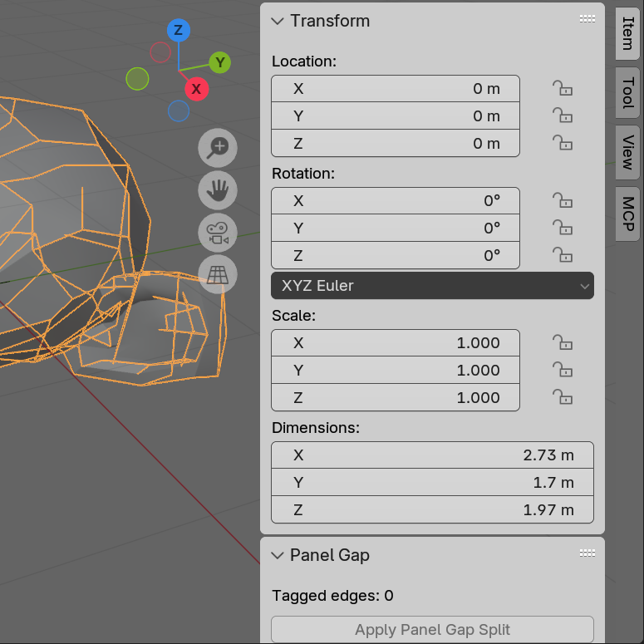This screenshot has height=644, width=644.
Task: Lock Location Z
Action: pos(563,143)
